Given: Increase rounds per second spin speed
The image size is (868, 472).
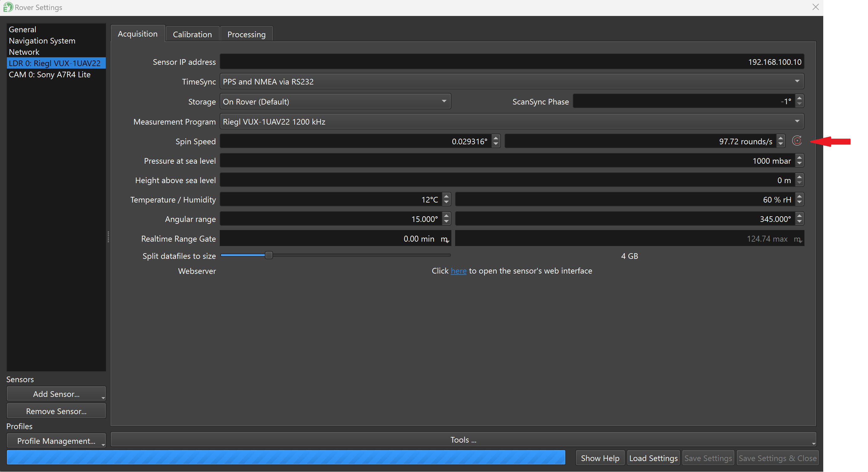Looking at the screenshot, I should pos(780,138).
